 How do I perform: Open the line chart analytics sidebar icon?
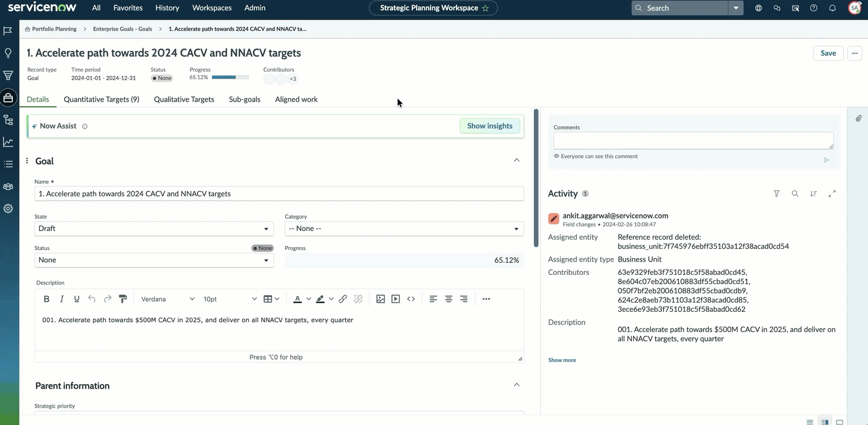pos(8,142)
